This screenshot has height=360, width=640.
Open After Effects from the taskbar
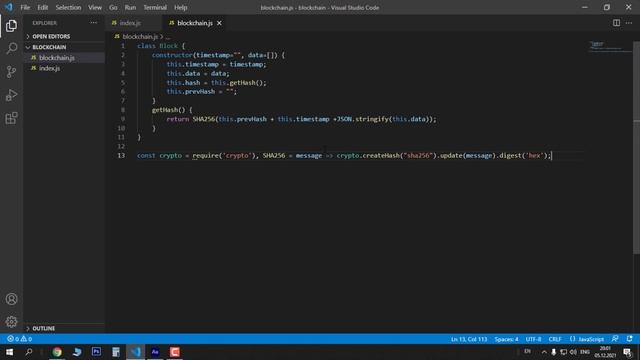(155, 352)
